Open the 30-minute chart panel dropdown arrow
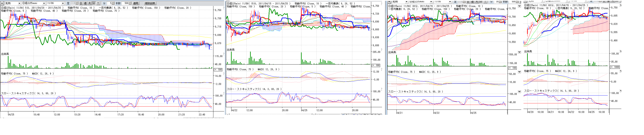644x135 pixels. point(389,2)
